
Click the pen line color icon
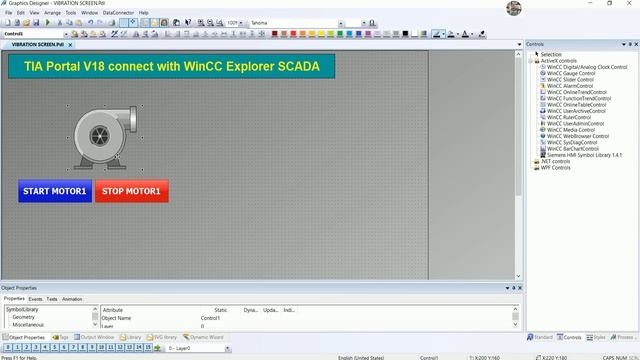tap(436, 34)
